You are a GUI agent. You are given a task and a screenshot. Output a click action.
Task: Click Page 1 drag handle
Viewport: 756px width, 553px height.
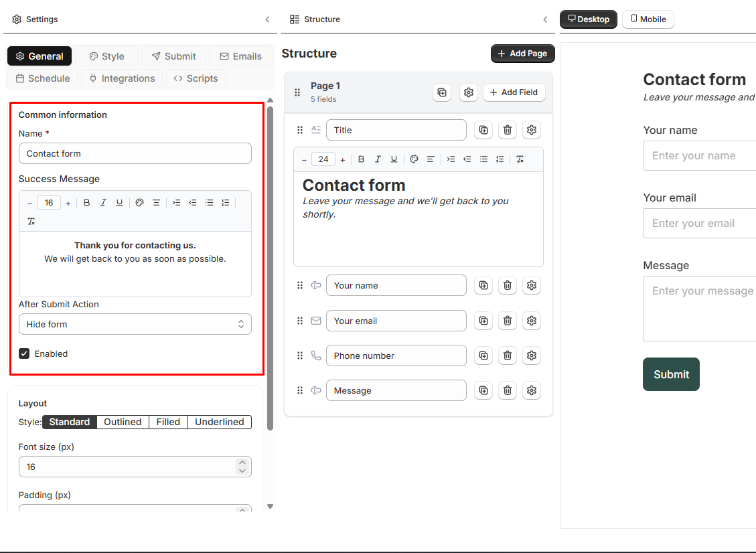click(x=297, y=92)
